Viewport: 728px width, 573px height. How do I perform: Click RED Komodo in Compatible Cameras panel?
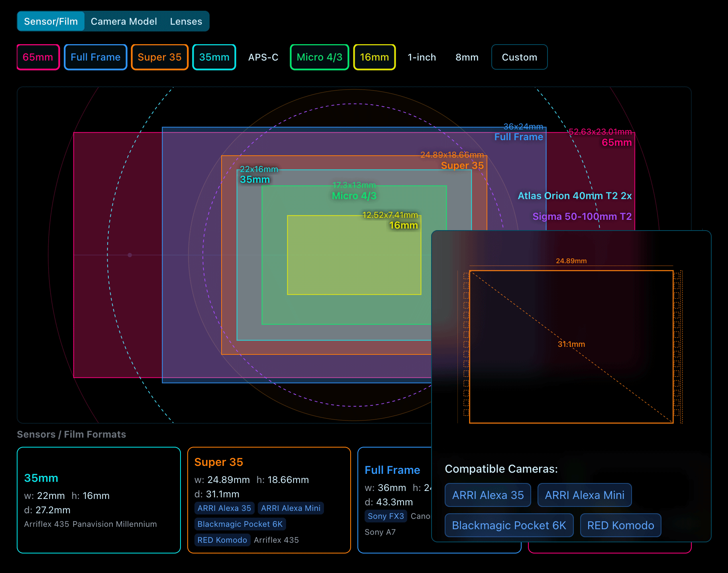click(620, 525)
